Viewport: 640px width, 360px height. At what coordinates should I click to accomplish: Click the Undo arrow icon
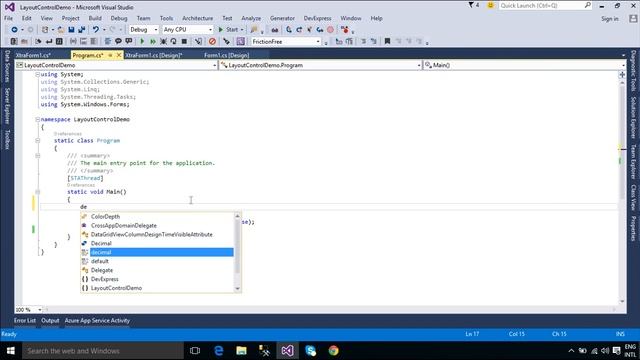pyautogui.click(x=96, y=29)
